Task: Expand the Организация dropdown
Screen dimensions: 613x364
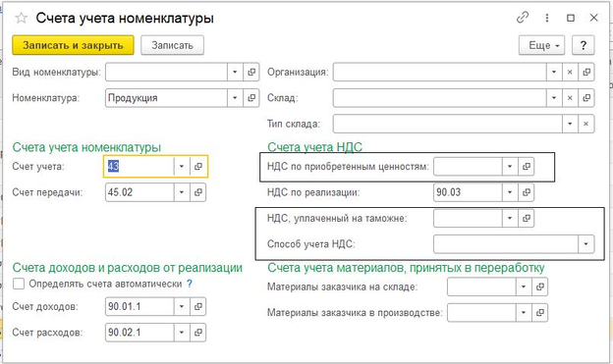Action: pyautogui.click(x=554, y=72)
